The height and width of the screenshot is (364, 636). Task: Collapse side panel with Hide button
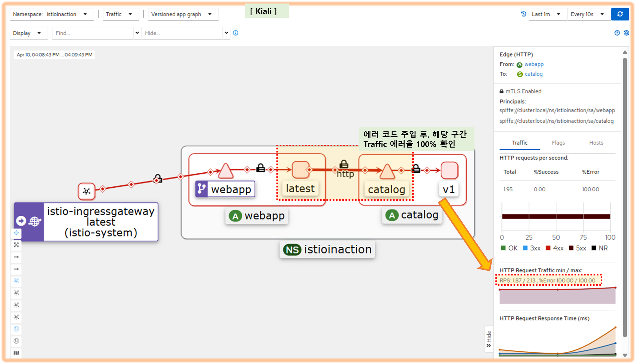[x=489, y=339]
